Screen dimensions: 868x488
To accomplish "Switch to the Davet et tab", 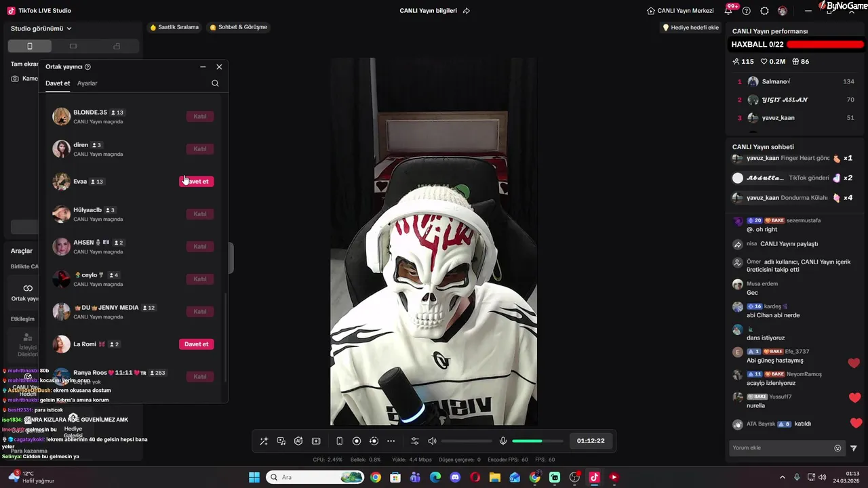I will (x=58, y=83).
